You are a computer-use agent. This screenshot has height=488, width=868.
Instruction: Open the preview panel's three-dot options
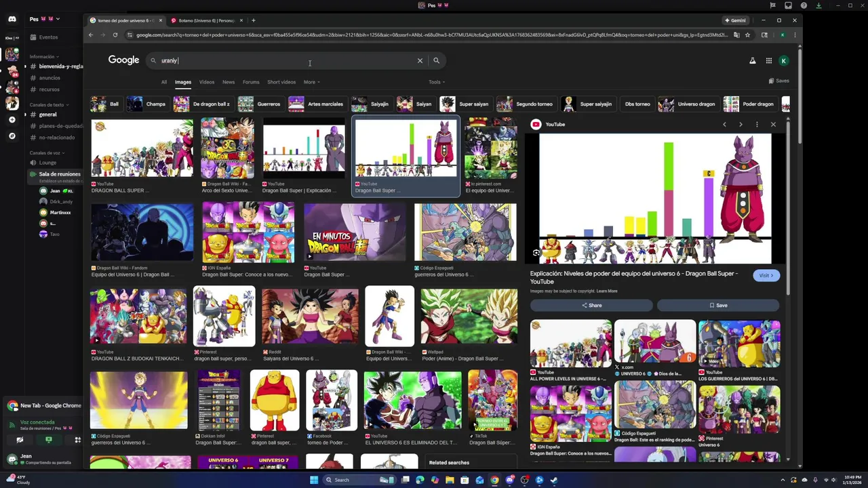point(757,124)
